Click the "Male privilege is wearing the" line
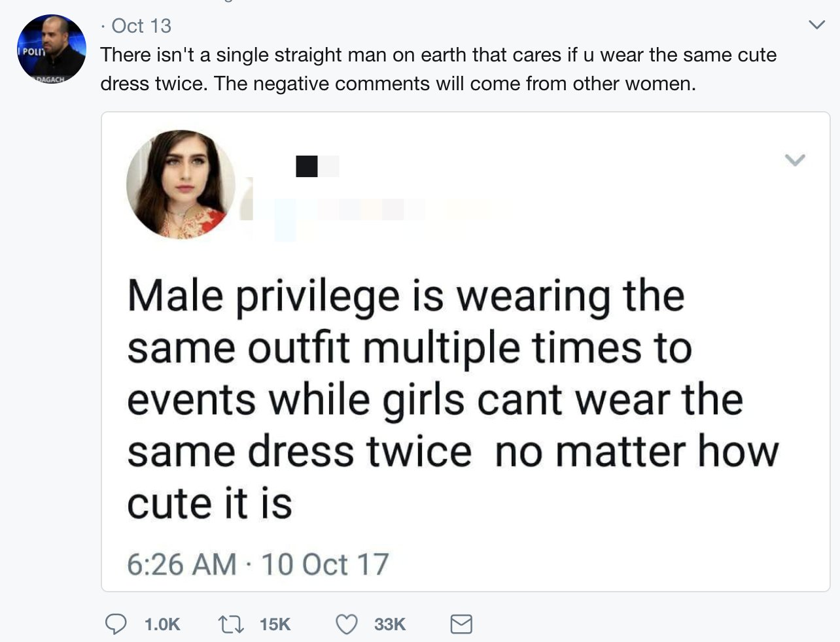The image size is (840, 642). [406, 296]
